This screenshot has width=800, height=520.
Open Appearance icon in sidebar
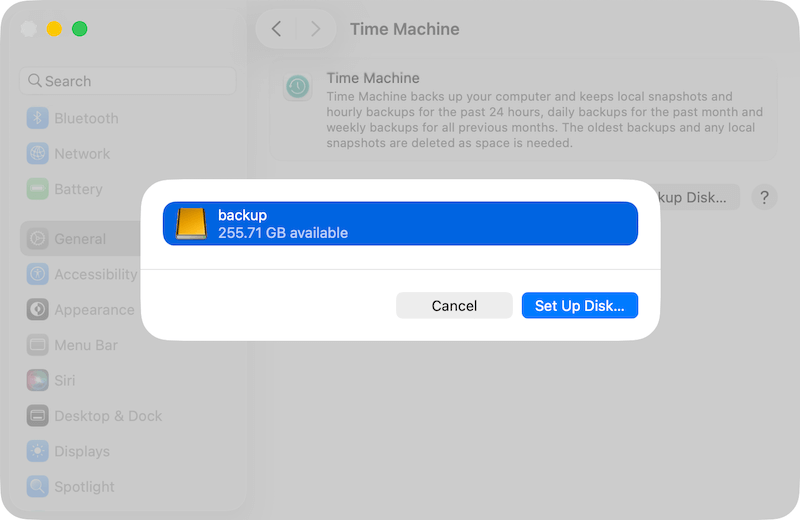coord(37,309)
